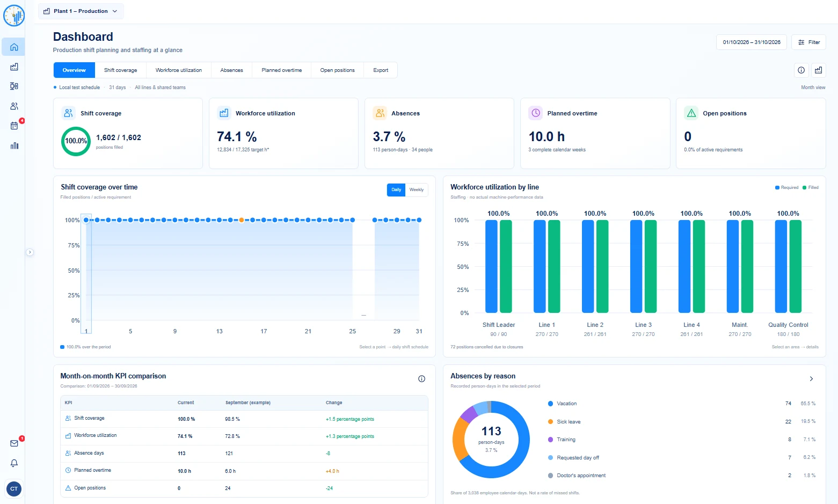The height and width of the screenshot is (504, 838).
Task: Click the Open positions warning triangle icon
Action: (x=691, y=113)
